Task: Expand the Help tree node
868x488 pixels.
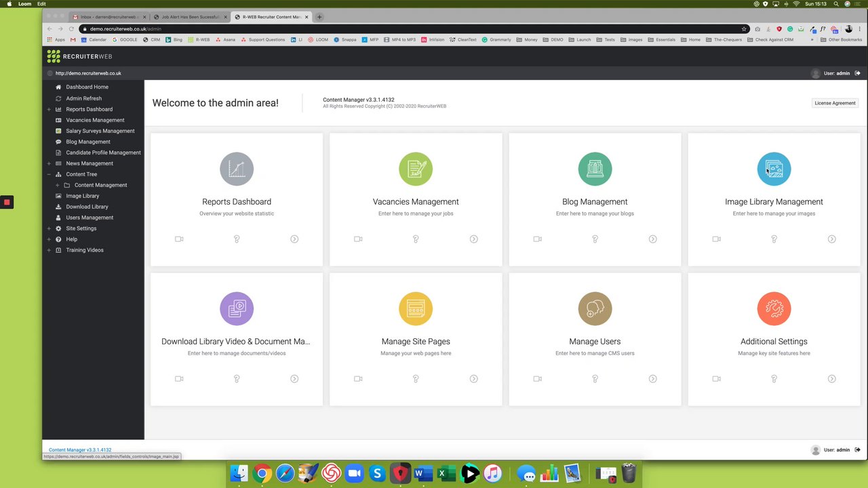Action: (x=49, y=239)
